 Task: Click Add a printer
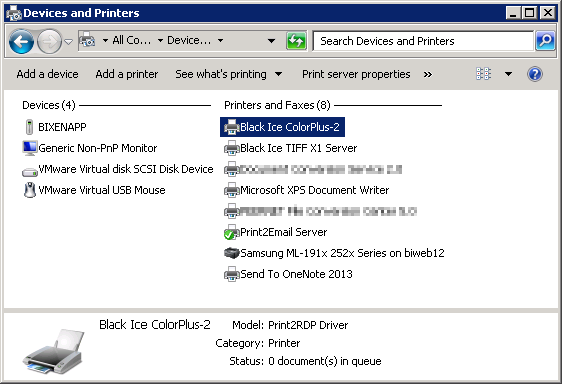point(127,74)
